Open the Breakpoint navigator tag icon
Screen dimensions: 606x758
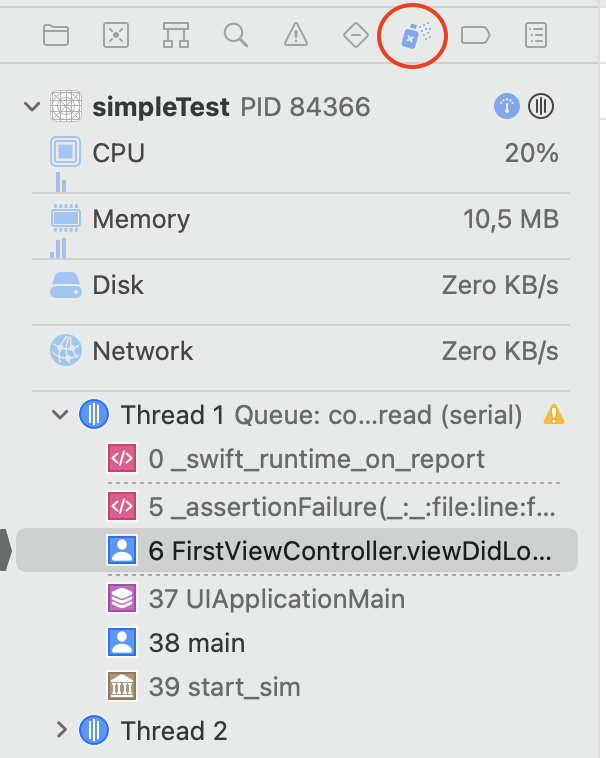click(x=476, y=36)
